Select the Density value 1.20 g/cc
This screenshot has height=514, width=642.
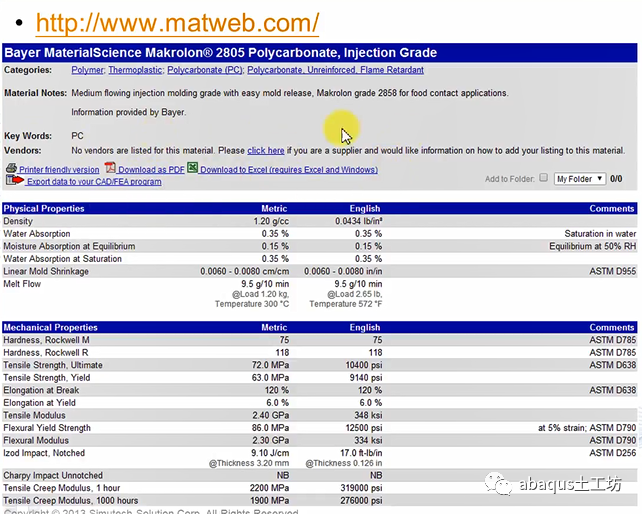(271, 221)
